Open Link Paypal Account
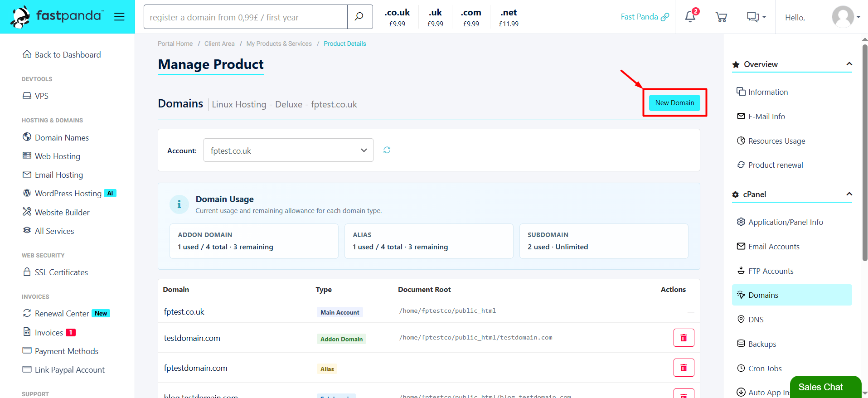 pyautogui.click(x=63, y=369)
